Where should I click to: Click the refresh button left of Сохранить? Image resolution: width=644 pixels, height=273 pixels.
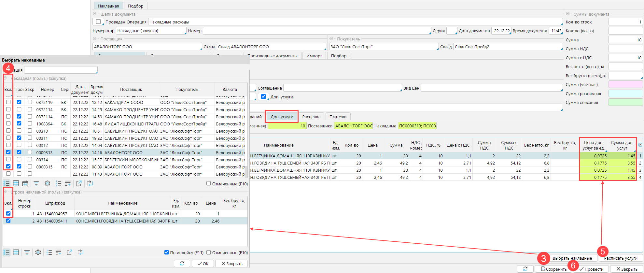click(x=525, y=269)
